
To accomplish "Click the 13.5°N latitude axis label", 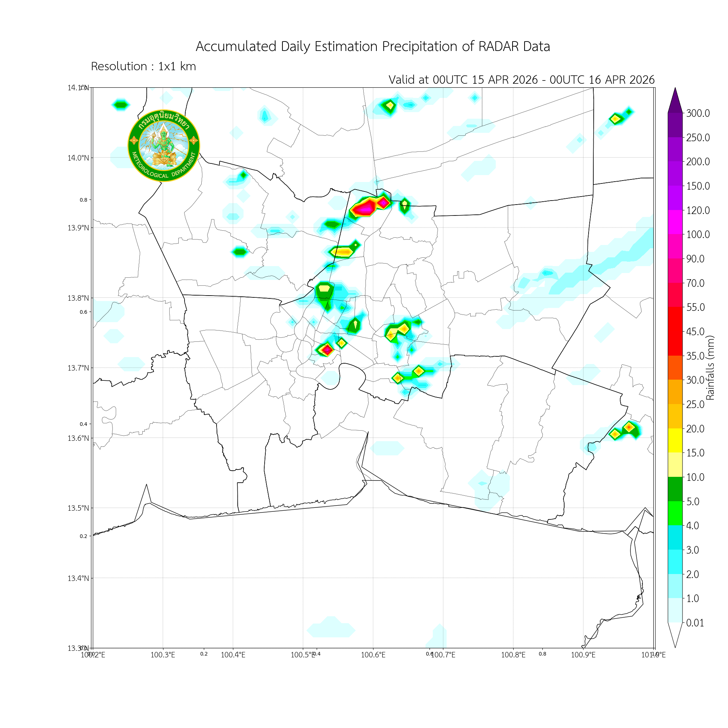I will point(78,508).
